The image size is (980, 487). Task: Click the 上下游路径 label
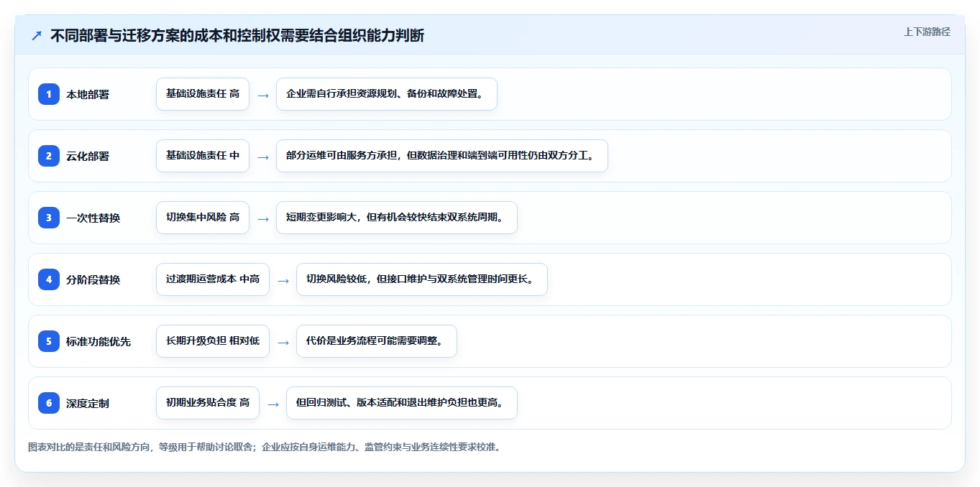927,32
